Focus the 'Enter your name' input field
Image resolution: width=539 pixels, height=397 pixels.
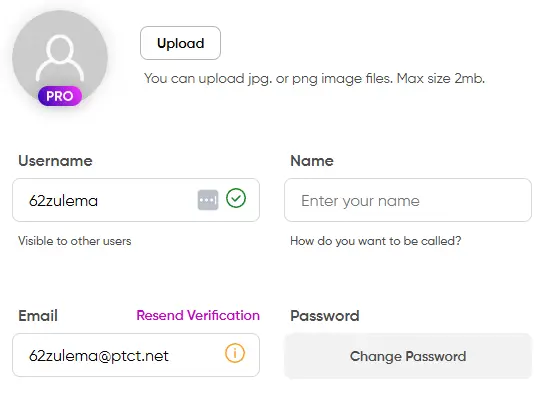[x=408, y=200]
